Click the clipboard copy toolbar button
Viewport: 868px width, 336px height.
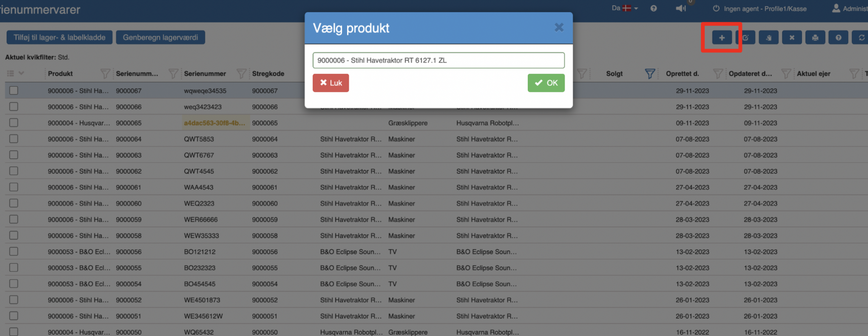click(x=768, y=38)
